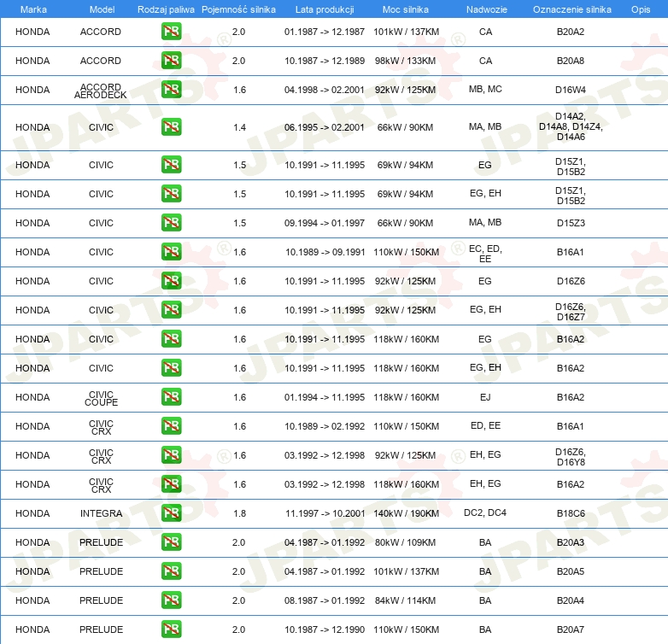Click body code DC2, DC4
The width and height of the screenshot is (668, 644).
pos(485,512)
